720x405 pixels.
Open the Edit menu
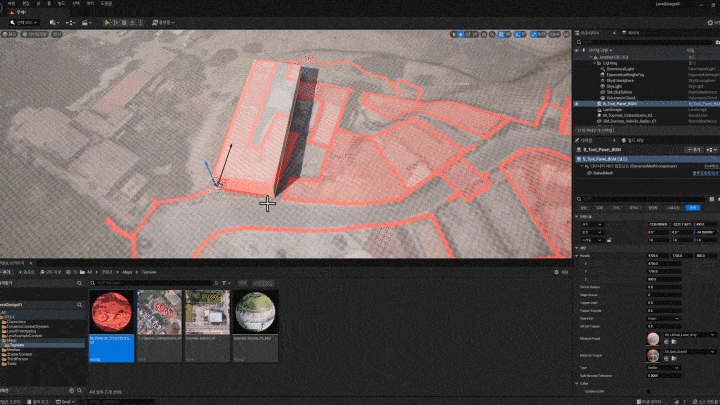[26, 4]
